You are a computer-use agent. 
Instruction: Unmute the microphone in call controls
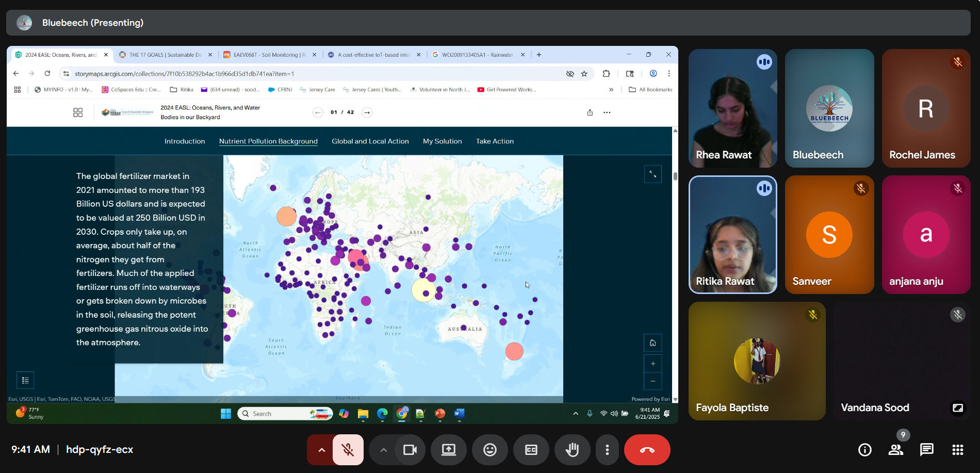(x=348, y=450)
